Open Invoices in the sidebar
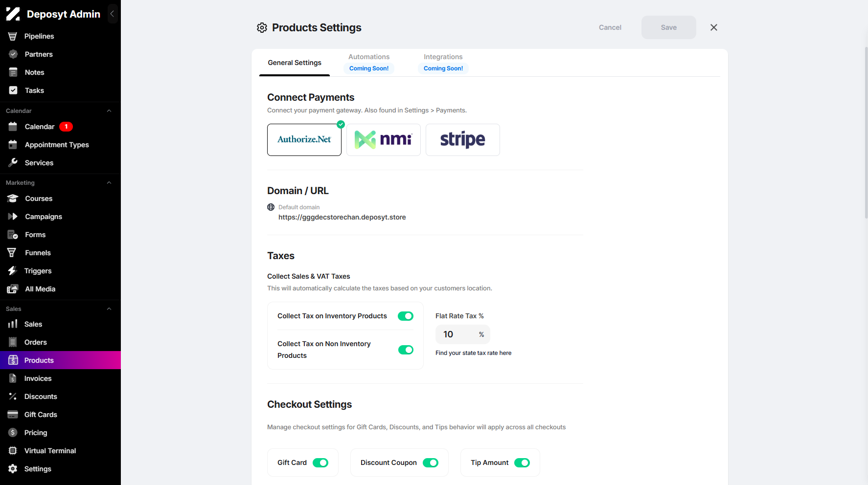This screenshot has width=868, height=485. tap(60, 378)
